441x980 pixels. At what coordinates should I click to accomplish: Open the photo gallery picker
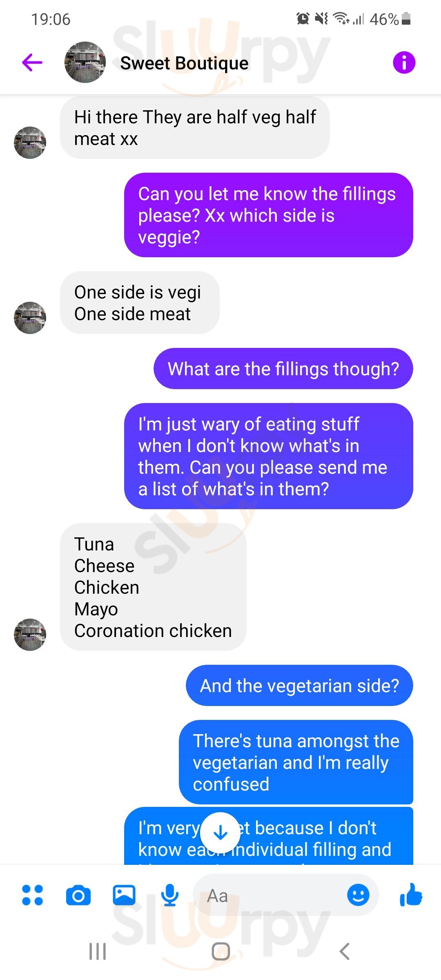click(x=124, y=895)
